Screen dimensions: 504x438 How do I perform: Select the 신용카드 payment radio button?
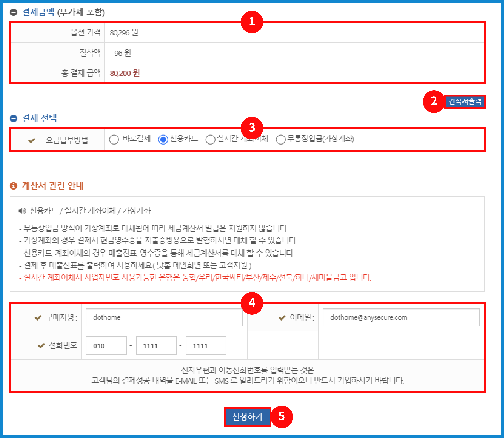[x=163, y=140]
